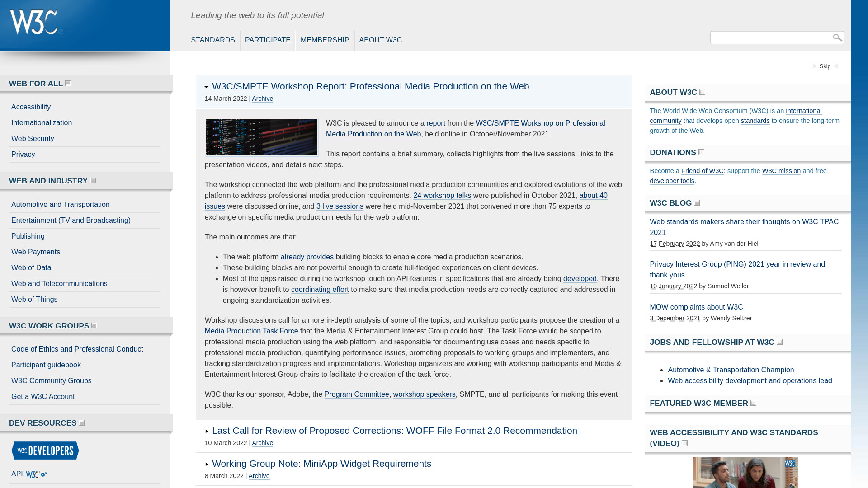
Task: Open the Media Production Task Force link
Action: coord(251,331)
